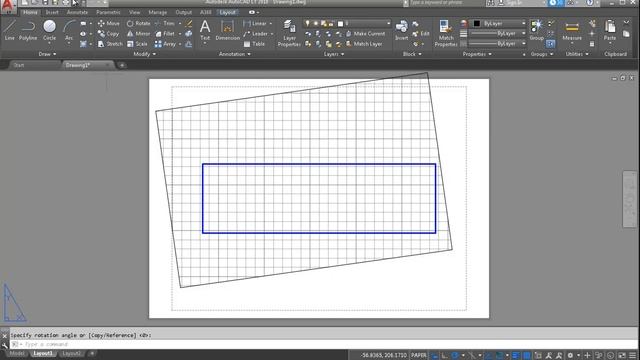Expand the Block panel
Screen dimensions: 640x360
click(412, 54)
